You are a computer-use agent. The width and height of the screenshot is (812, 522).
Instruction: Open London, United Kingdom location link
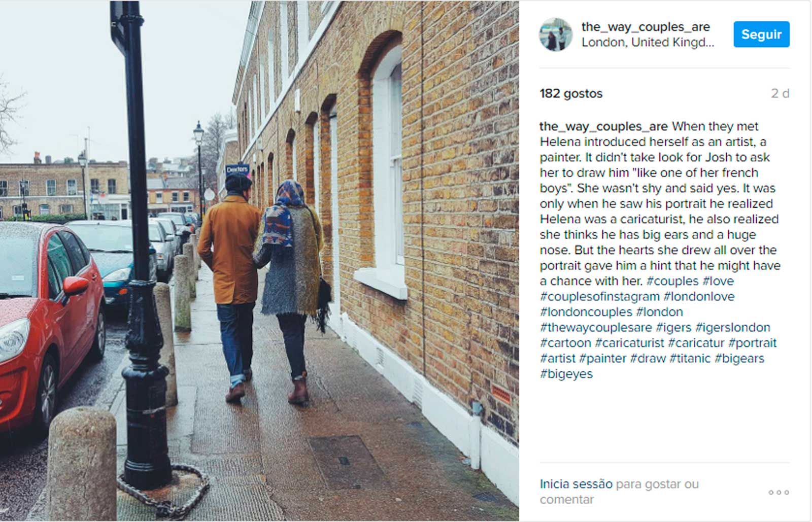coord(648,42)
